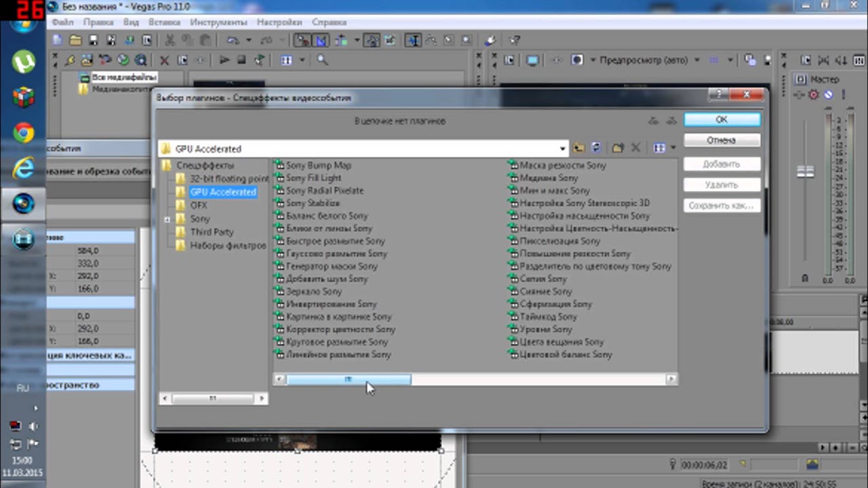Viewport: 868px width, 488px height.
Task: Click the Import Media icon in Project Media
Action: coord(86,60)
